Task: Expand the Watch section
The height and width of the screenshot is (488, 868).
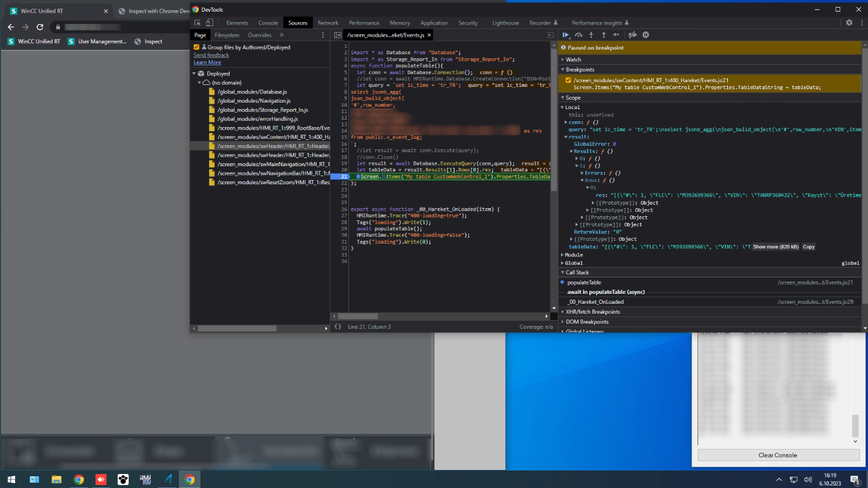Action: tap(573, 59)
